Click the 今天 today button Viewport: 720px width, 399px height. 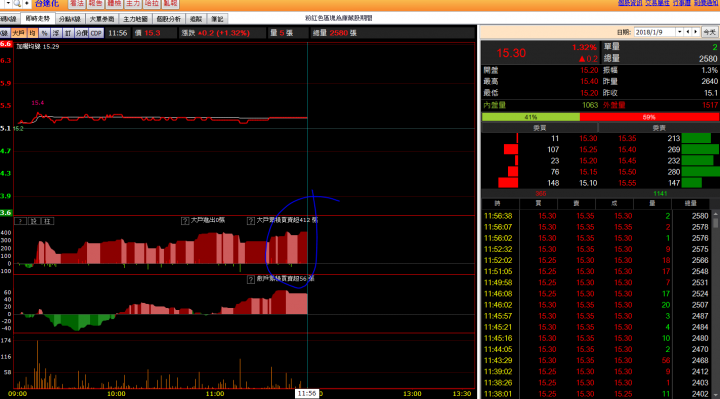pos(709,32)
